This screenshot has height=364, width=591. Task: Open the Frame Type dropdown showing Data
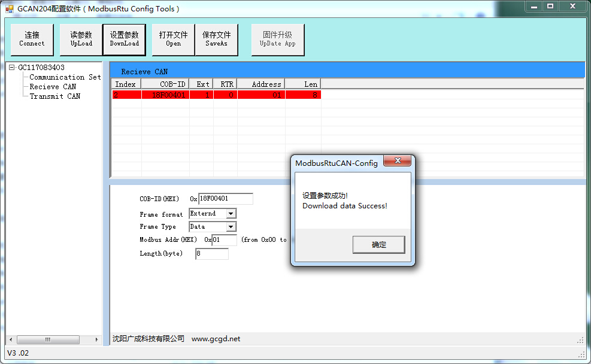coord(231,226)
